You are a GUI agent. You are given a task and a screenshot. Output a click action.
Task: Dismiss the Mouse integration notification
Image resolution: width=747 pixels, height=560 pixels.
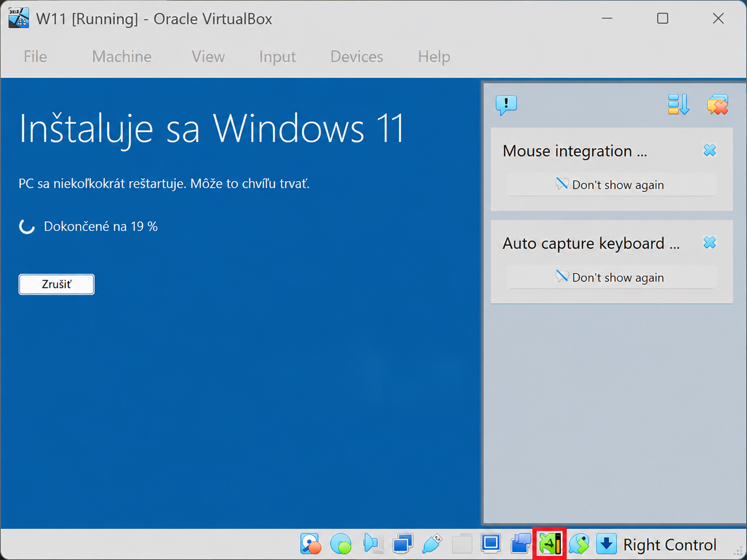[x=710, y=150]
